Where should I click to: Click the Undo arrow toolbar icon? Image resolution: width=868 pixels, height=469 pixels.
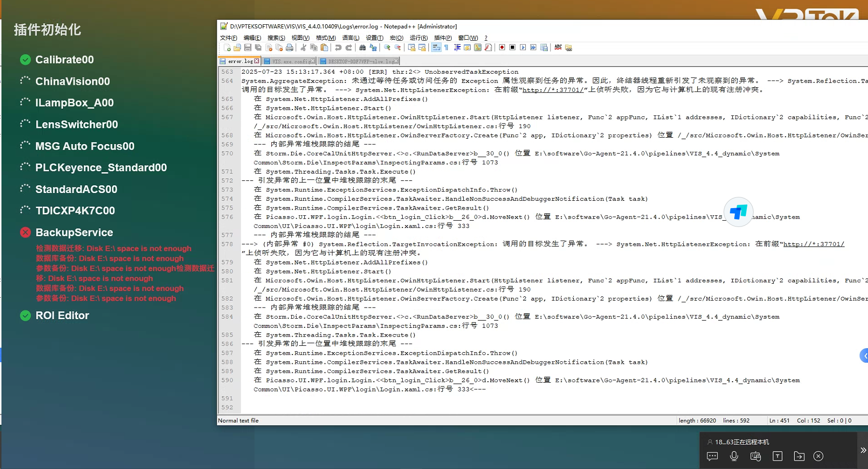tap(338, 48)
